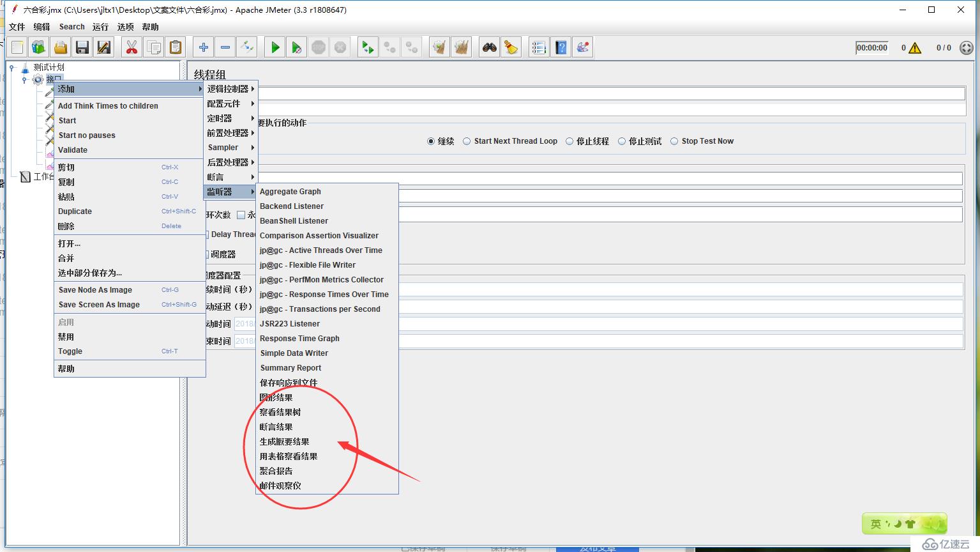This screenshot has height=552, width=980.
Task: Click the Collapse All minus icon
Action: pyautogui.click(x=225, y=47)
